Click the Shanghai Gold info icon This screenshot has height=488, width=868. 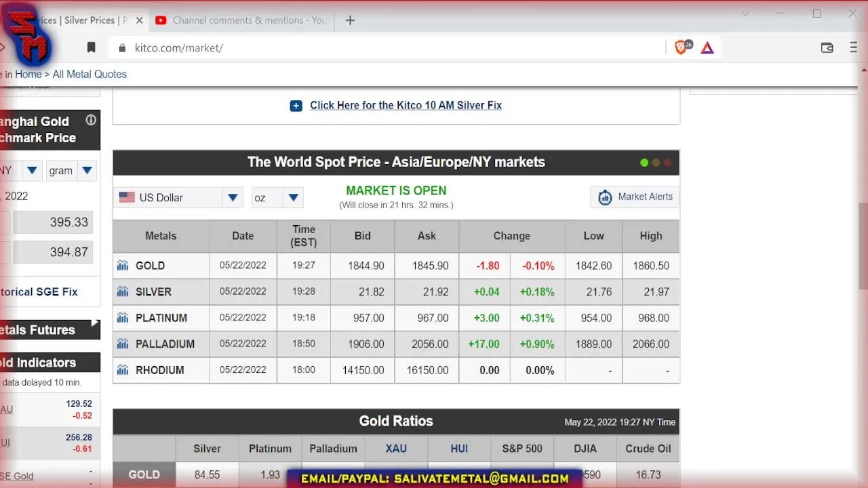[91, 120]
